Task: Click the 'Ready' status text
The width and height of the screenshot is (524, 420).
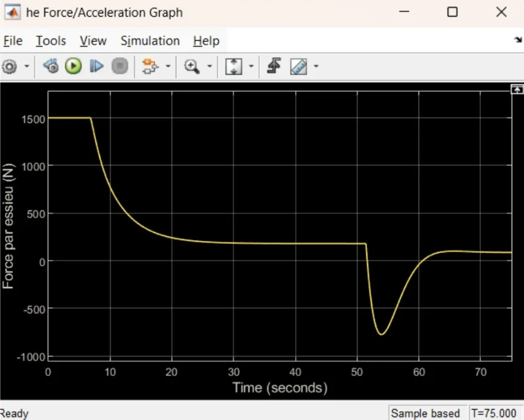Action: [x=14, y=414]
